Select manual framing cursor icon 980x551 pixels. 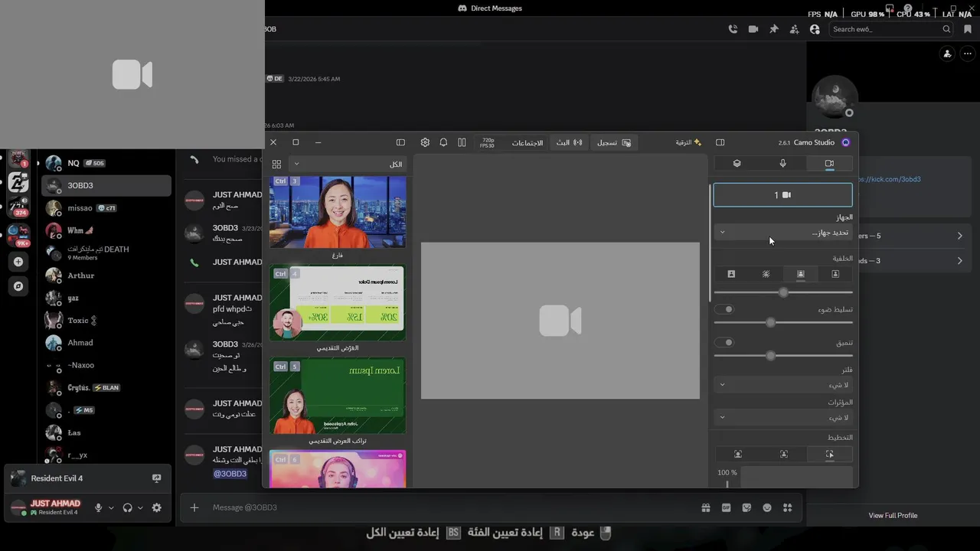(x=829, y=454)
